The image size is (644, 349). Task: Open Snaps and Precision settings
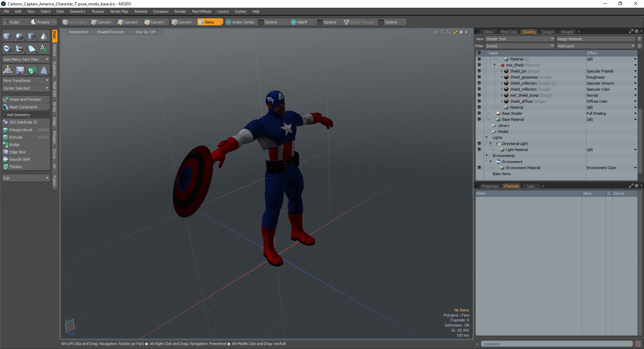point(26,99)
